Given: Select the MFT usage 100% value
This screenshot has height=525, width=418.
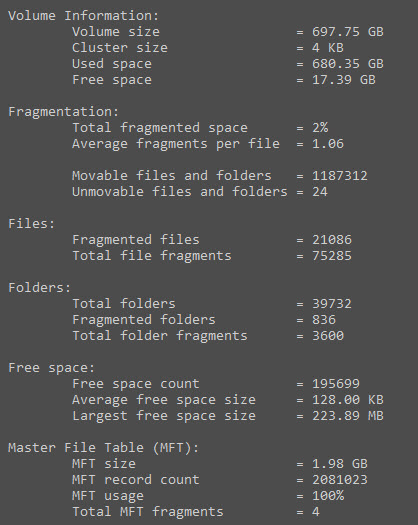Looking at the screenshot, I should [x=328, y=496].
